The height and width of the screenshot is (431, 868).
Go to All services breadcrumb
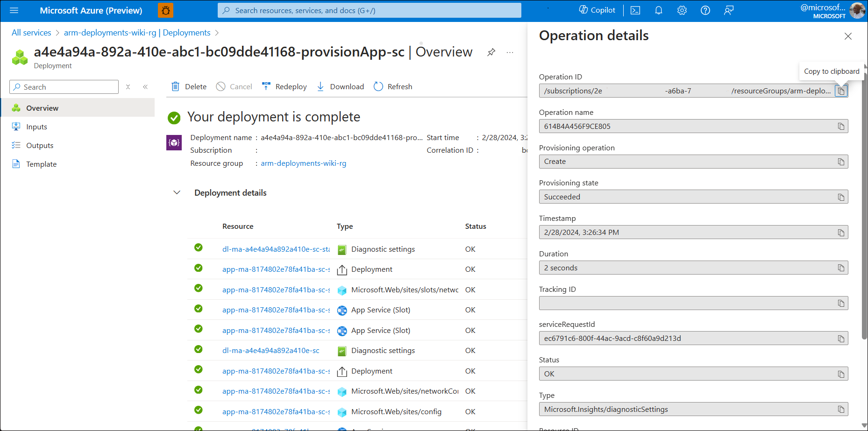(x=31, y=33)
